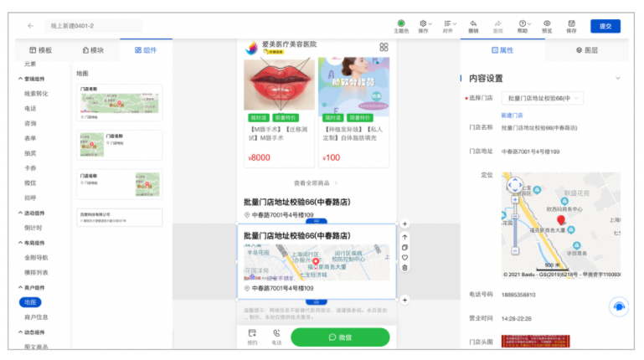Switch to the 模块 tab
Screen dimensions: 644x360
pyautogui.click(x=93, y=50)
